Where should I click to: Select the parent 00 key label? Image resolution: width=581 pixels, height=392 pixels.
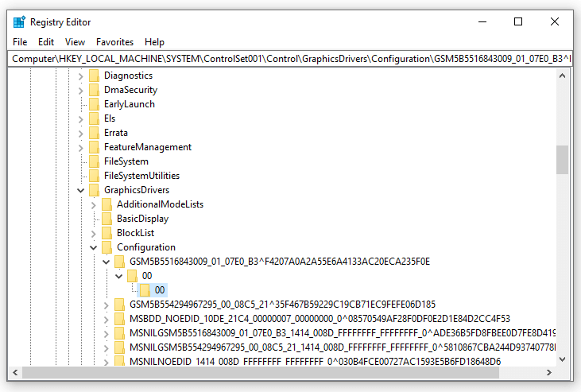click(x=147, y=276)
